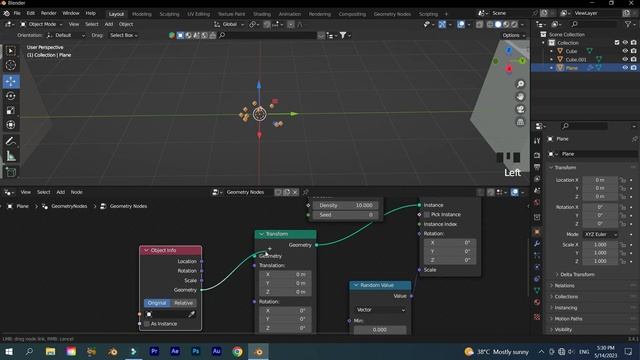
Task: Expand the Delta Transform panel
Action: click(577, 274)
